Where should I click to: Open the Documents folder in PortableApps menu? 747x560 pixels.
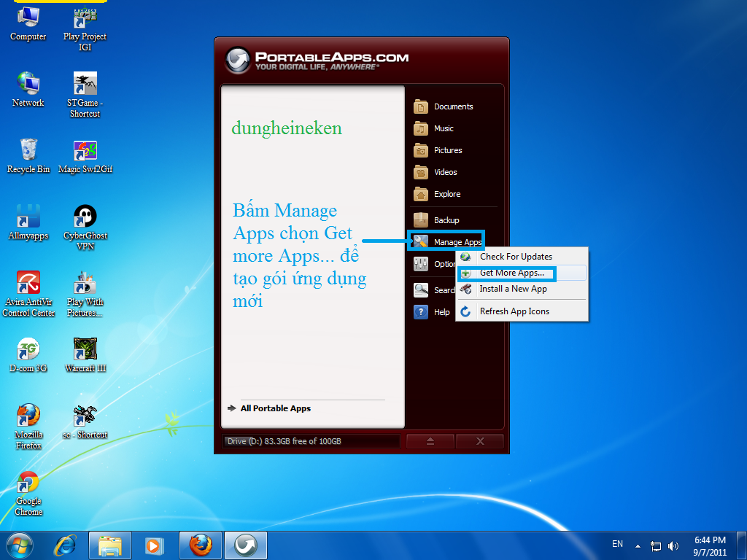coord(444,106)
